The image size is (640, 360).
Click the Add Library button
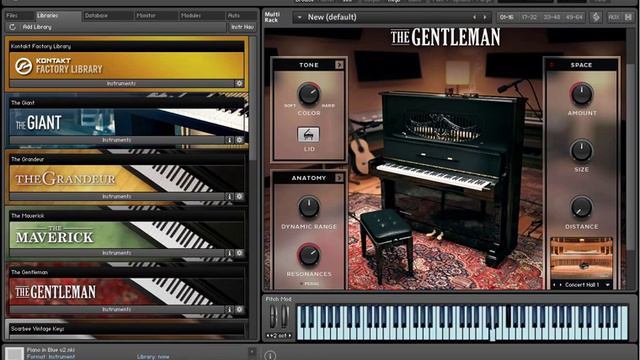click(37, 27)
